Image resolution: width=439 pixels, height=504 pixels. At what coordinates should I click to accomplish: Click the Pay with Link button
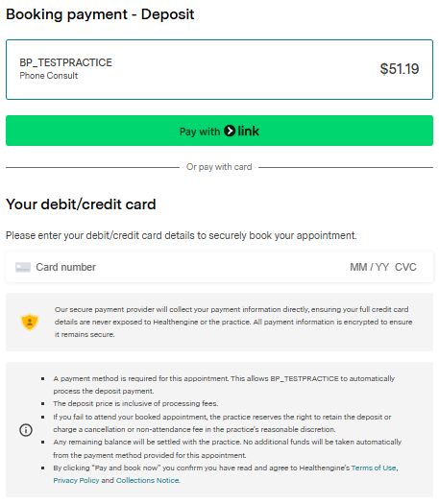[219, 131]
